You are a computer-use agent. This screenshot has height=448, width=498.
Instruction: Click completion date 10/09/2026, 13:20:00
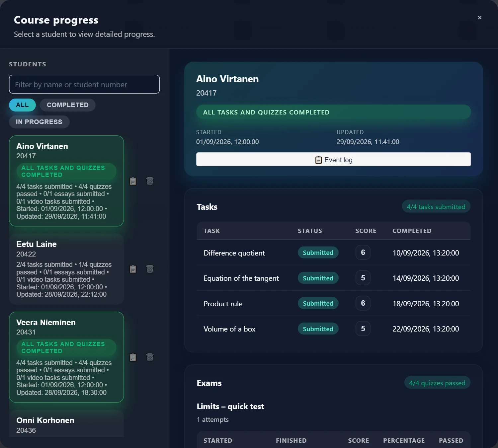point(426,253)
